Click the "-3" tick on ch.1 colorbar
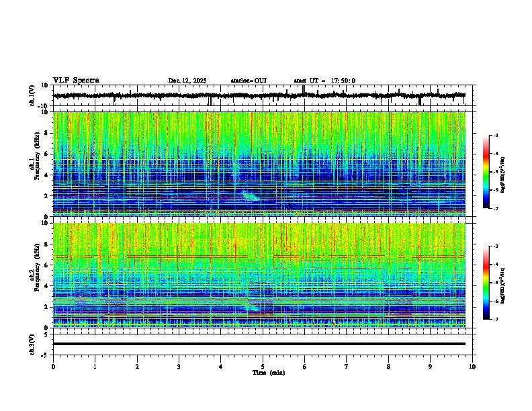The image size is (532, 411). pyautogui.click(x=496, y=135)
